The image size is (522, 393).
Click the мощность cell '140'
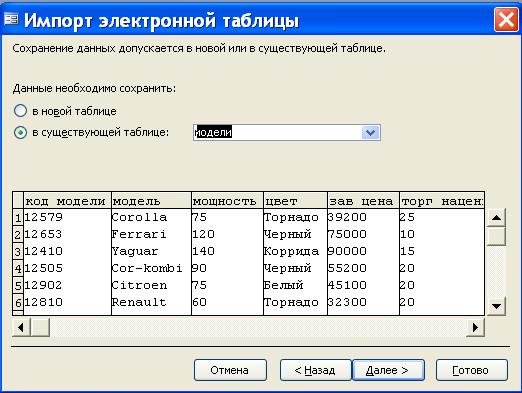tap(227, 251)
